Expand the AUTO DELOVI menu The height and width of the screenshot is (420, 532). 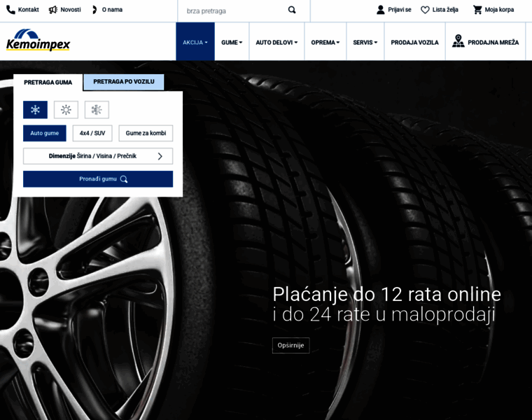276,43
